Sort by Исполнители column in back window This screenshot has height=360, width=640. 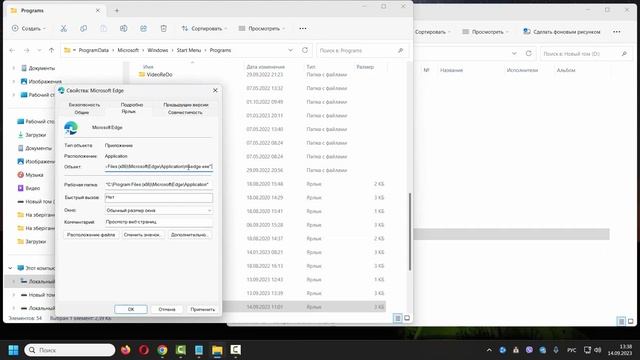tap(522, 70)
